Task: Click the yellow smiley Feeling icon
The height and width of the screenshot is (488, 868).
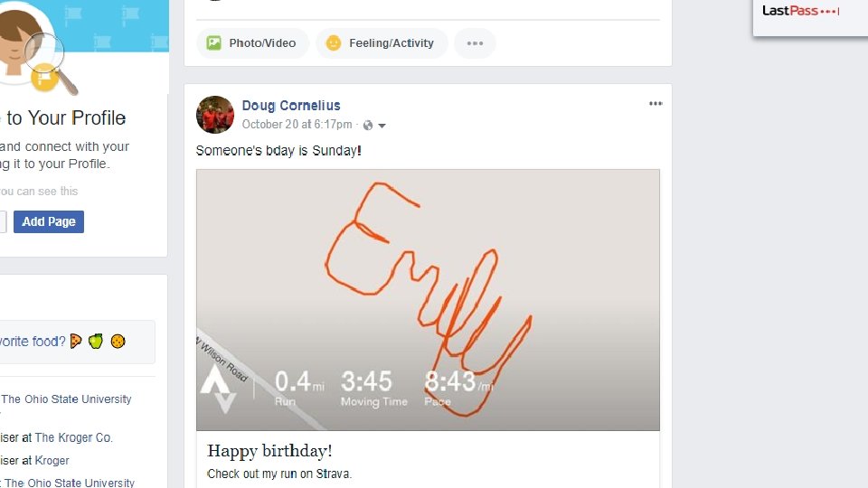Action: click(334, 43)
